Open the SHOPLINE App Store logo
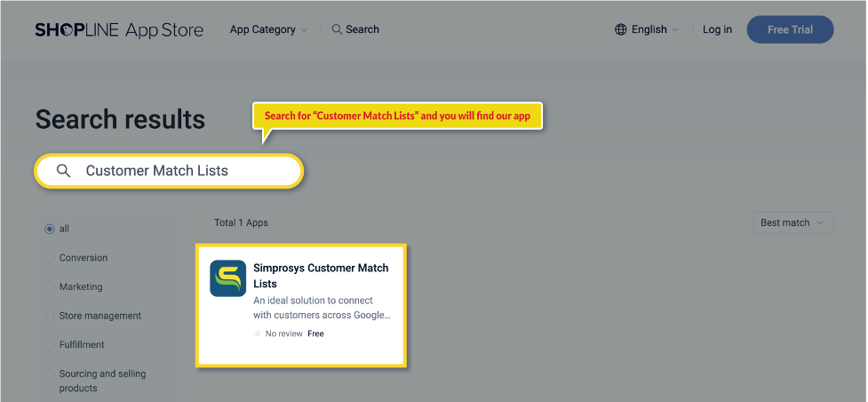The image size is (868, 402). pyautogui.click(x=119, y=30)
